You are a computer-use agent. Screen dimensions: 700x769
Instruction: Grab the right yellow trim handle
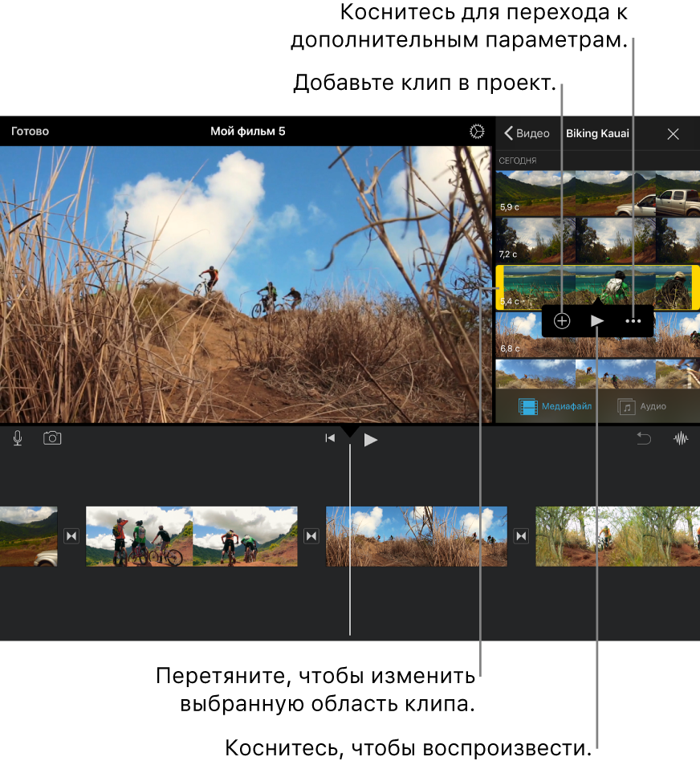pyautogui.click(x=696, y=288)
